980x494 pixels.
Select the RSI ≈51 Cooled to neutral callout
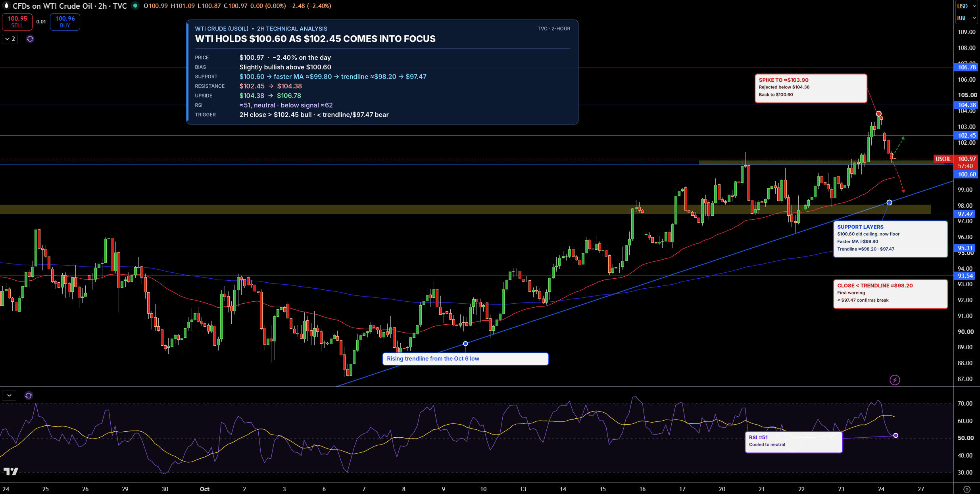pos(794,442)
